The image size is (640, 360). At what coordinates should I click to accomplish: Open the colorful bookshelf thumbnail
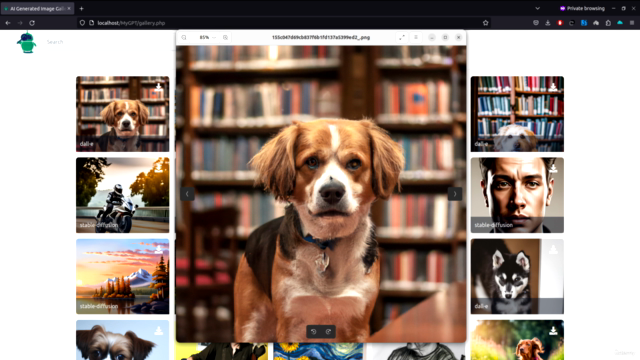coord(517,114)
